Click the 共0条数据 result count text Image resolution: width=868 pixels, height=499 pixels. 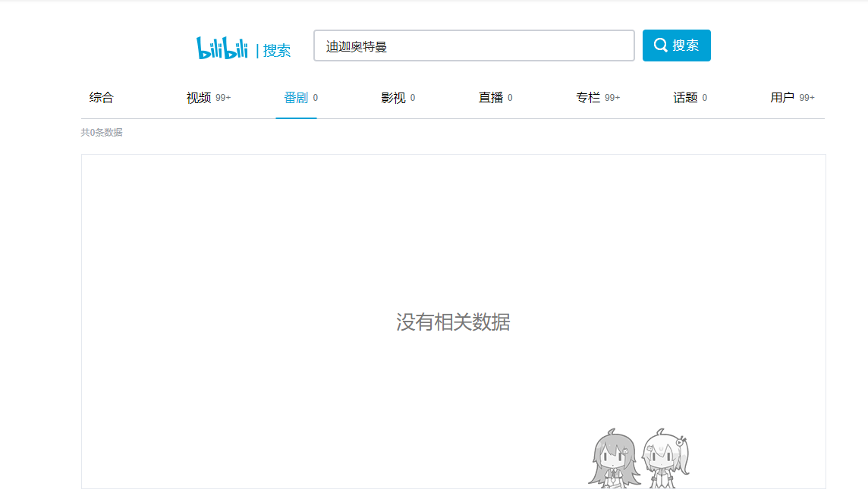click(x=102, y=132)
